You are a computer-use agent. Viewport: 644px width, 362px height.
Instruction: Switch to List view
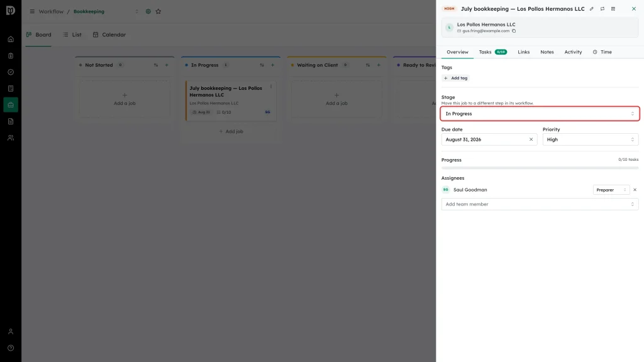click(72, 35)
